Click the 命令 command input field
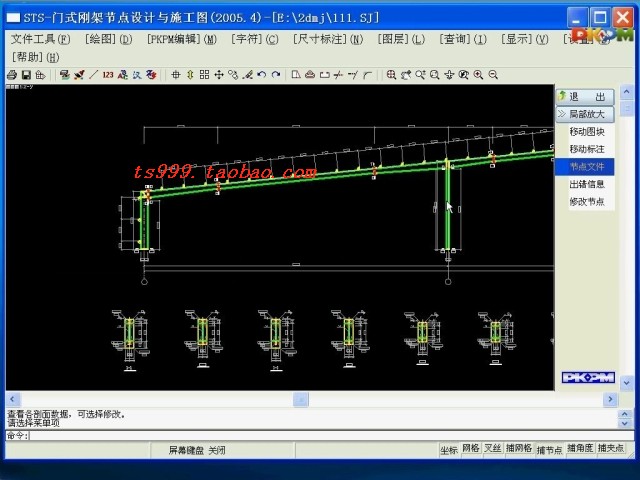This screenshot has height=480, width=640. (331, 436)
